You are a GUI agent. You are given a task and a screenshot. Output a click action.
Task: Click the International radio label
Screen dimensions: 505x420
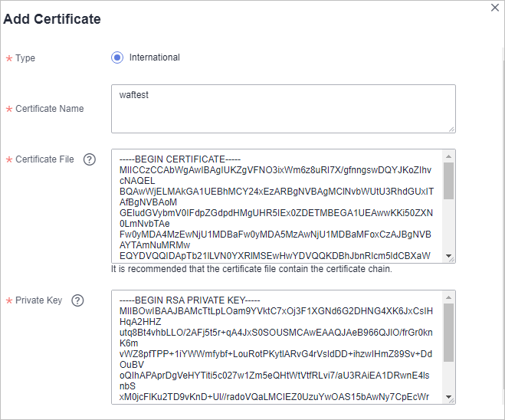point(154,57)
